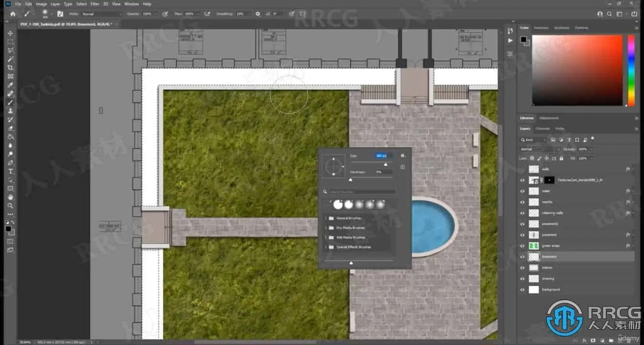The image size is (644, 345).
Task: Click the Search Brushes field
Action: tap(362, 192)
